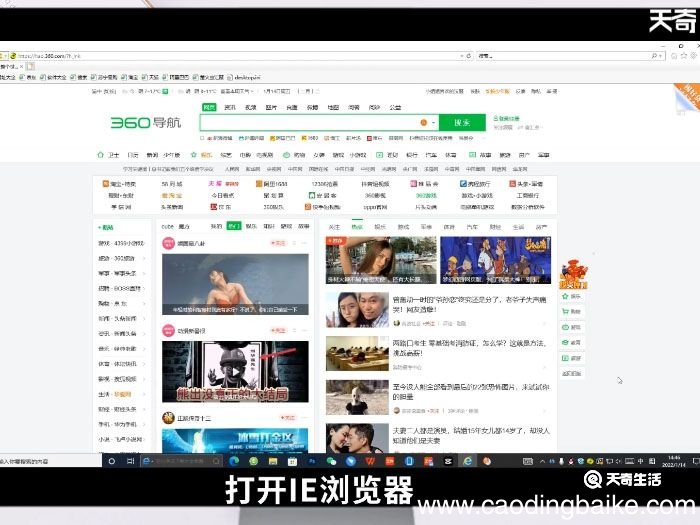
Task: Expand the 财经·财经头条 sidebar row chevron
Action: 144,409
